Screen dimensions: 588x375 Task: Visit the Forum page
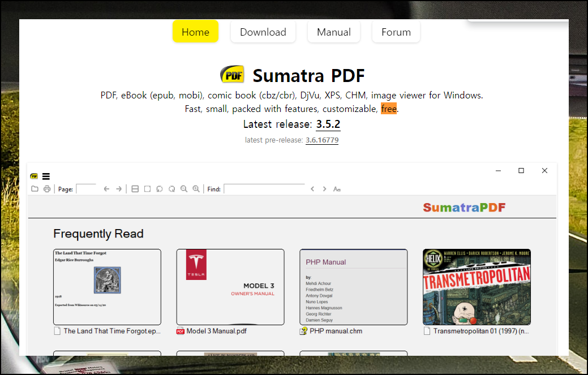[x=396, y=32]
